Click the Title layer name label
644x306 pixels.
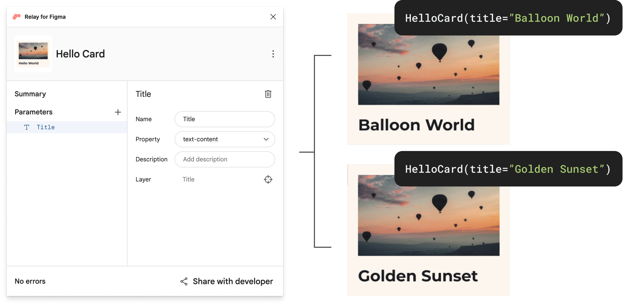point(188,179)
